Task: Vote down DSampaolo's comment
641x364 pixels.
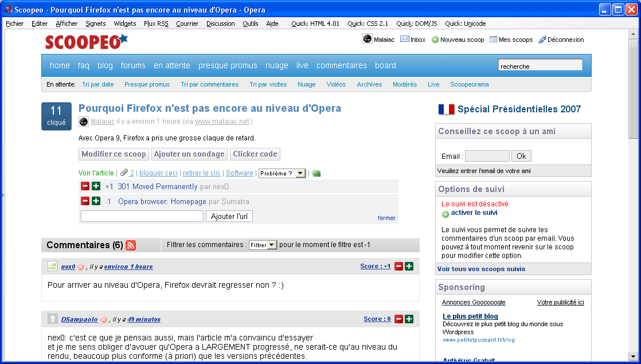Action: pyautogui.click(x=398, y=319)
